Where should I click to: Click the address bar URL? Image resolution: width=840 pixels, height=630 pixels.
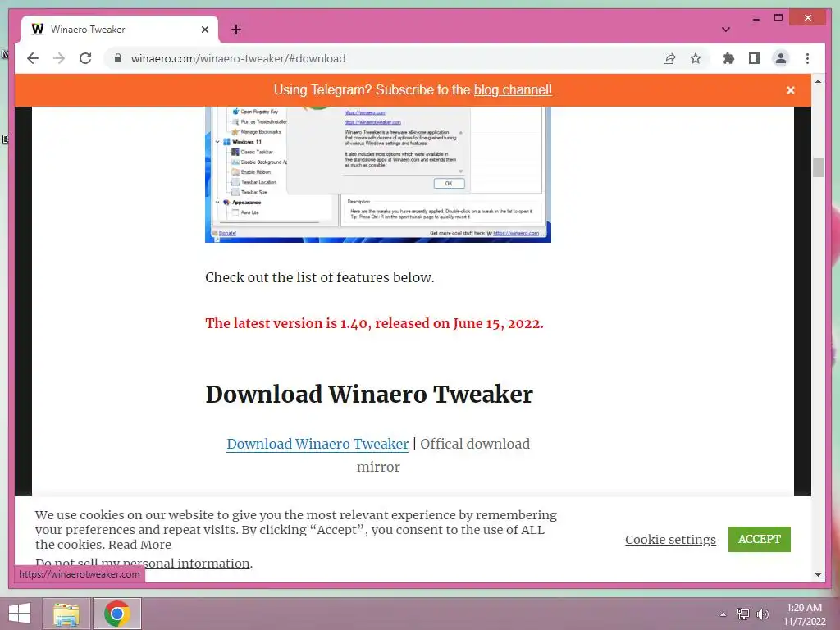click(x=238, y=58)
